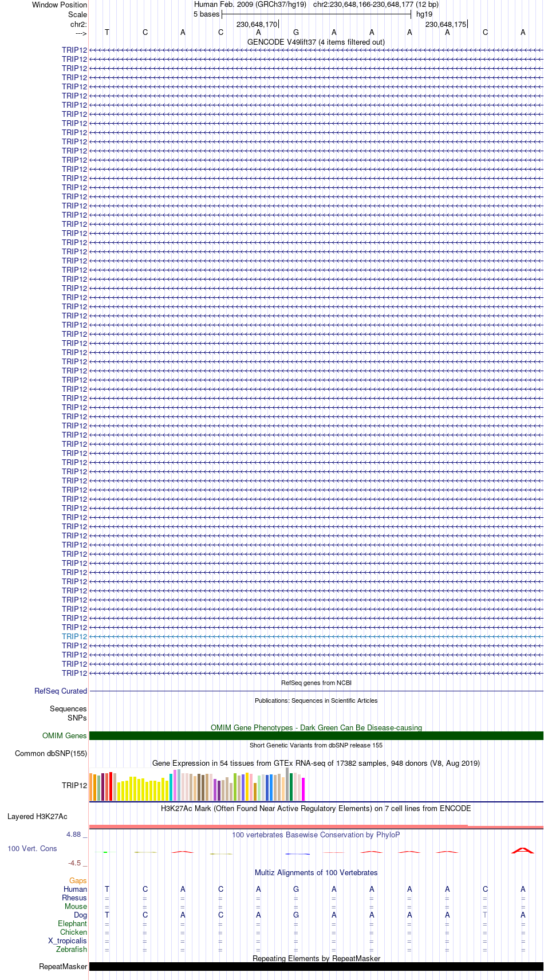Click the Dog species label
Viewport: 544px width, 980px height.
[81, 915]
